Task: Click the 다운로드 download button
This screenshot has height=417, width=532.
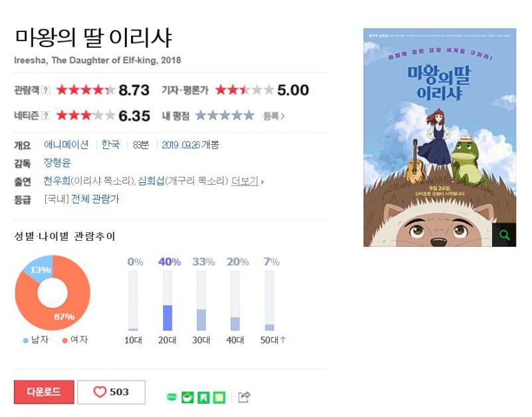Action: (44, 392)
